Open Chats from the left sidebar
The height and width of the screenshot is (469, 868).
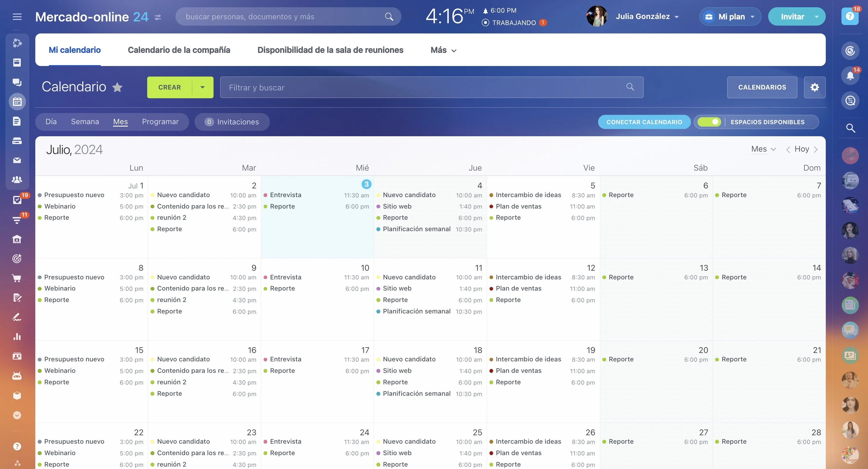click(17, 82)
